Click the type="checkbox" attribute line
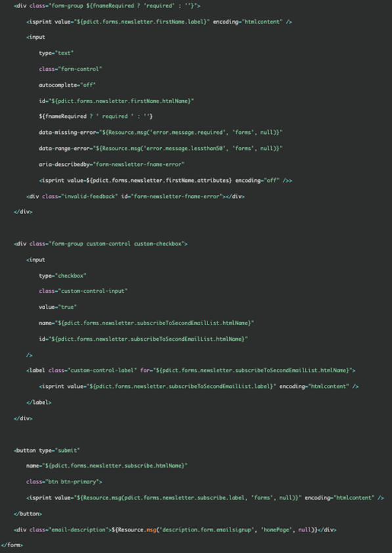The width and height of the screenshot is (392, 553). [x=63, y=275]
